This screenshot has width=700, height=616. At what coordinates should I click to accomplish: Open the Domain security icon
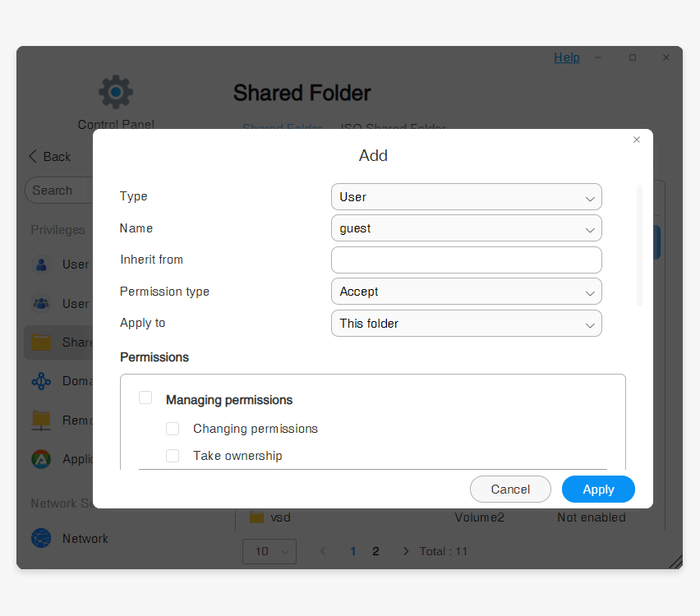point(41,381)
